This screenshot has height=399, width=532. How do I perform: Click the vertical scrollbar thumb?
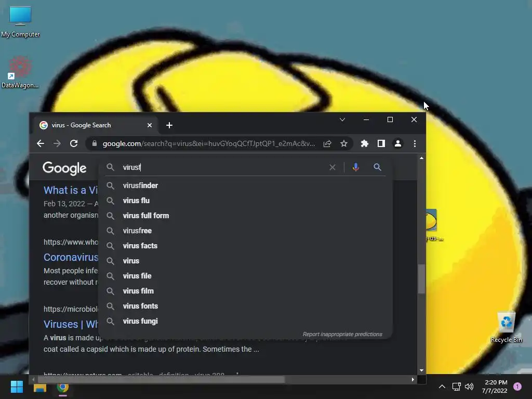tap(421, 279)
